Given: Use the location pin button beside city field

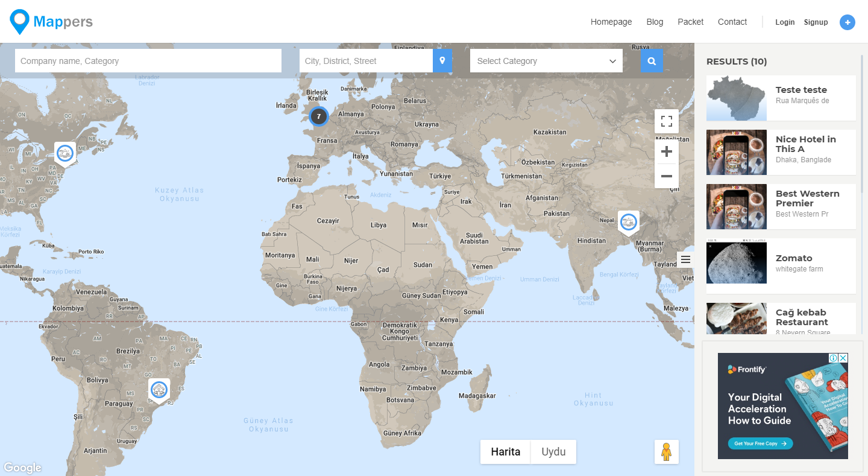Looking at the screenshot, I should coord(442,61).
